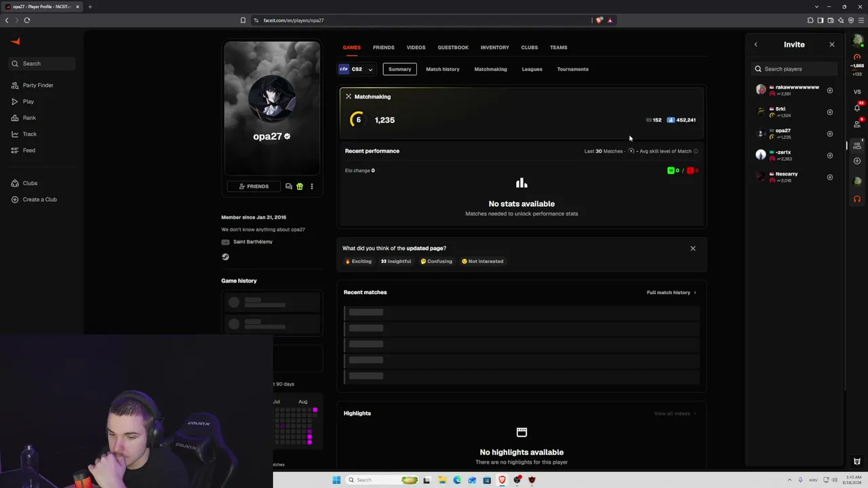Choose the Not interested feedback option

coord(482,261)
